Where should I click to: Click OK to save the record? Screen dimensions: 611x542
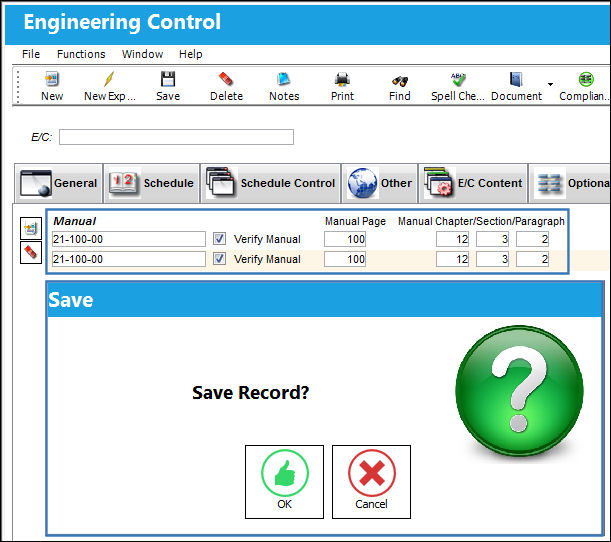[284, 482]
